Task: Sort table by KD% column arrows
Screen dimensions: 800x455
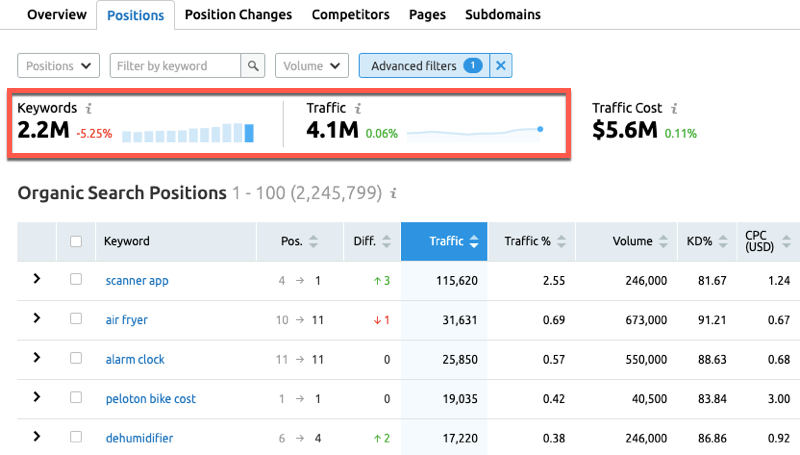Action: [x=720, y=241]
